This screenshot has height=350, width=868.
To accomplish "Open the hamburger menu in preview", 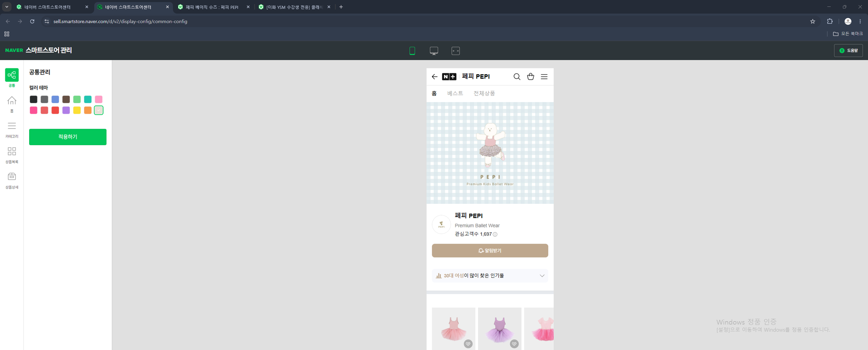I will [544, 77].
